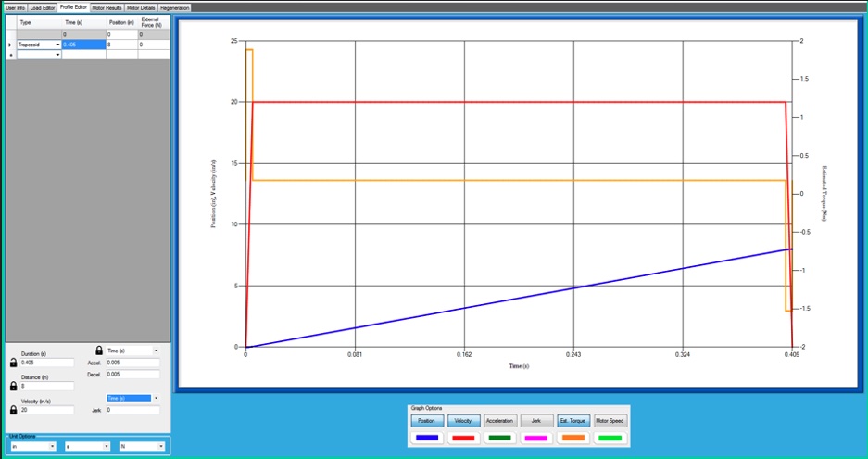868x459 pixels.
Task: Toggle Velocity curve display
Action: [x=463, y=421]
